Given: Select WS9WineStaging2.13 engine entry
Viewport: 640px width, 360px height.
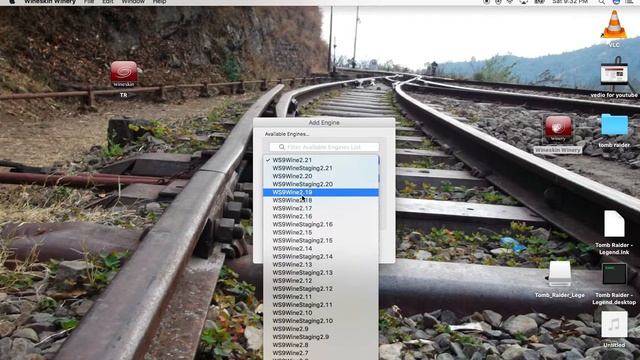Looking at the screenshot, I should pyautogui.click(x=321, y=273).
